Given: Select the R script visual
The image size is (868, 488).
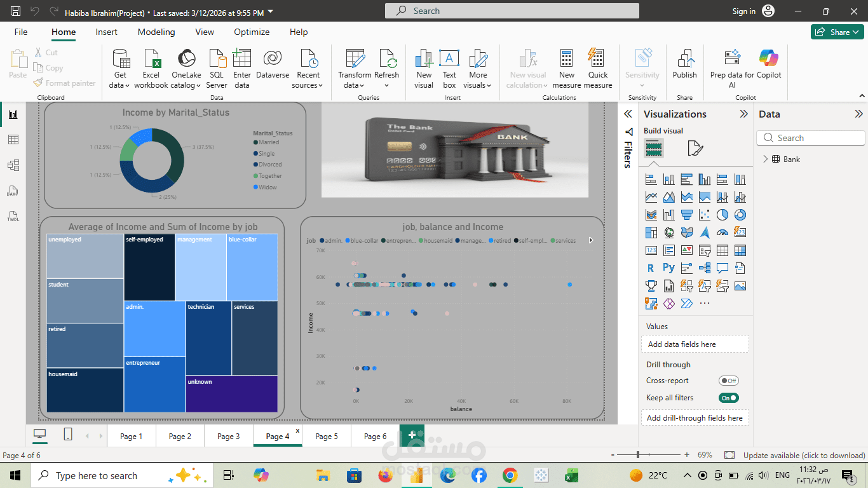Looking at the screenshot, I should coord(651,268).
